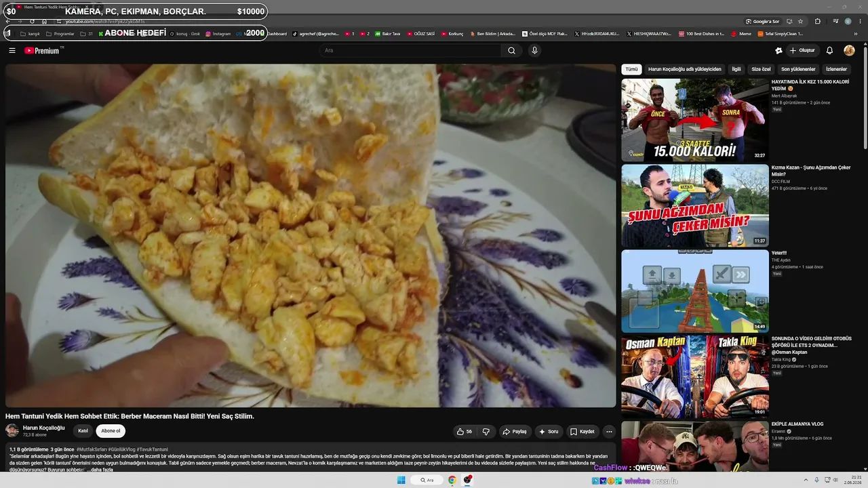The image size is (868, 488).
Task: Dislike the video with thumbs-down
Action: click(x=486, y=431)
